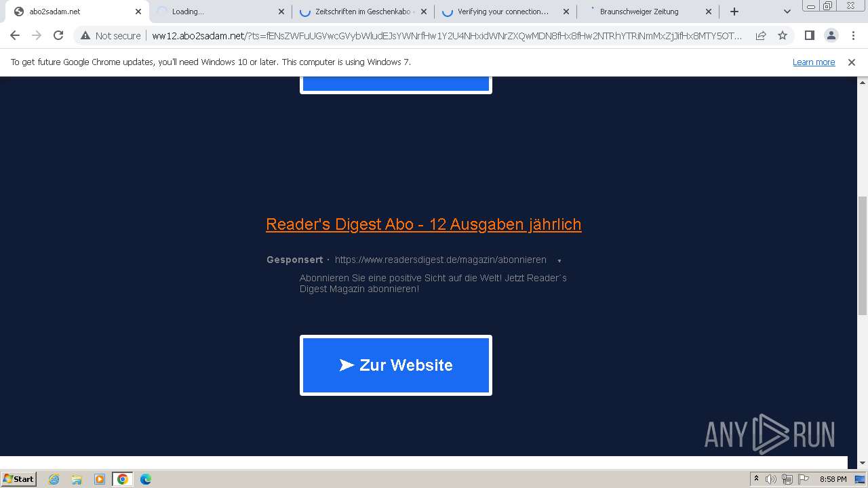
Task: Switch to the abo2sadam.net tab
Action: tap(77, 12)
